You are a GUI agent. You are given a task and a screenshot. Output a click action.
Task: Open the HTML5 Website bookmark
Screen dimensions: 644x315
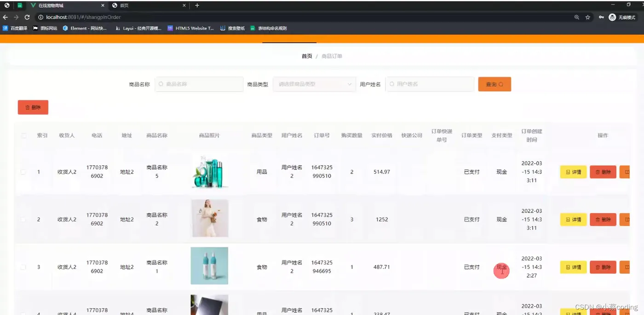[x=191, y=28]
